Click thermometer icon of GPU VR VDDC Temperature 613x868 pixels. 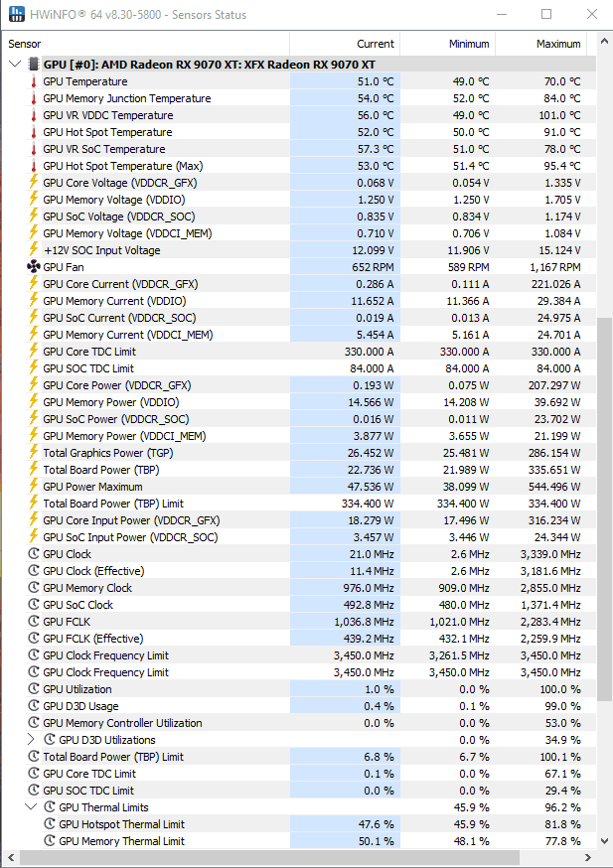[x=34, y=115]
